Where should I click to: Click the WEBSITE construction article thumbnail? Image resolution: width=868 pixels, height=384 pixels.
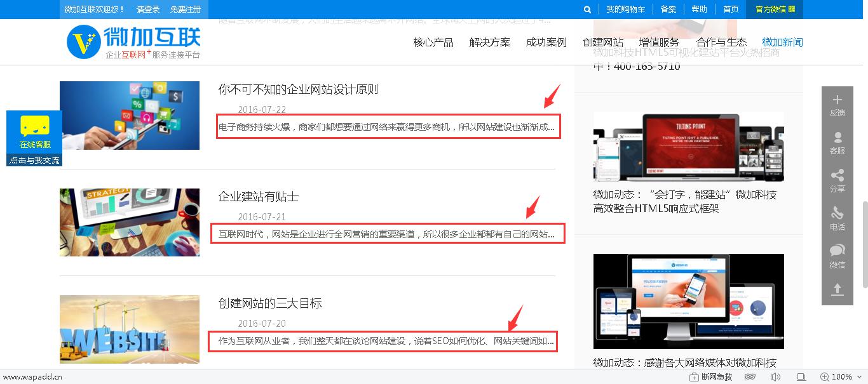coord(130,329)
